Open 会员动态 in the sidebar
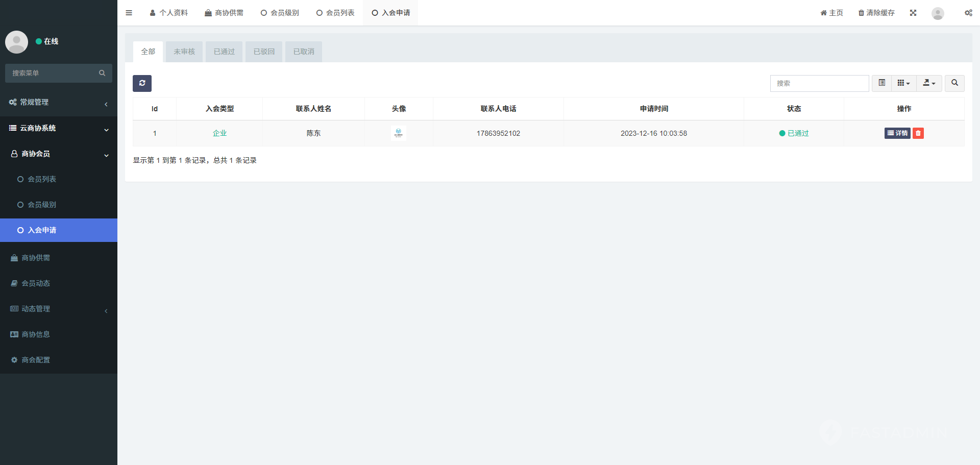The height and width of the screenshot is (465, 980). pos(59,283)
